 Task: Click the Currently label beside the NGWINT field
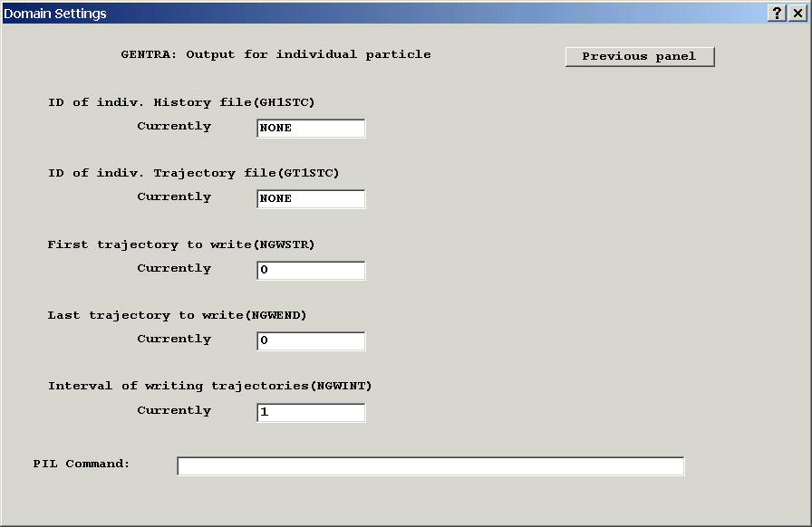tap(174, 410)
